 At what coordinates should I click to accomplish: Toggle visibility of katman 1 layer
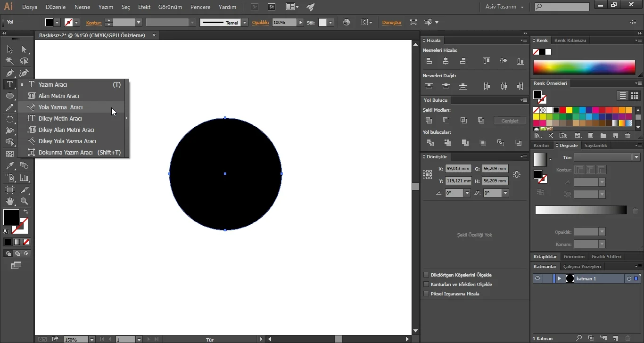coord(537,278)
